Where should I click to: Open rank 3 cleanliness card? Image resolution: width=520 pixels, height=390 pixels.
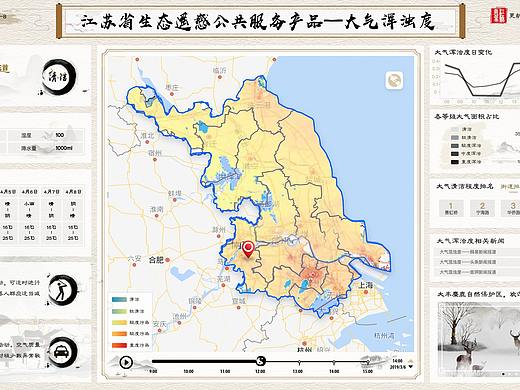coord(511,208)
